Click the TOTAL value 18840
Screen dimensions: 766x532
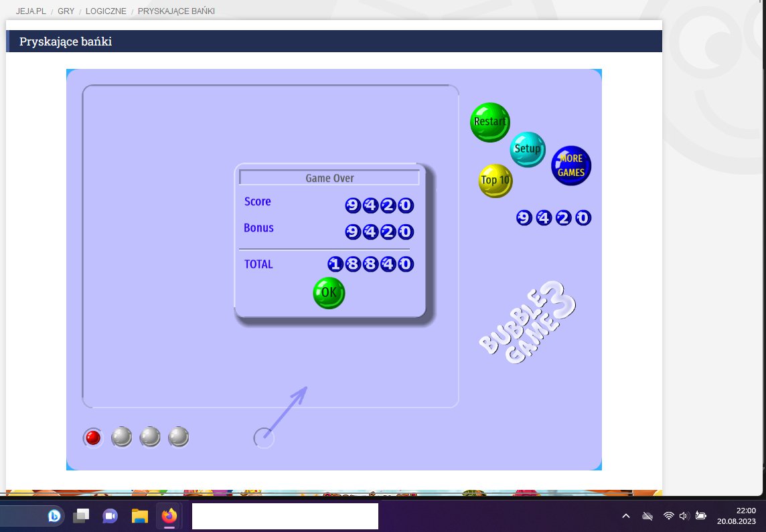click(371, 264)
